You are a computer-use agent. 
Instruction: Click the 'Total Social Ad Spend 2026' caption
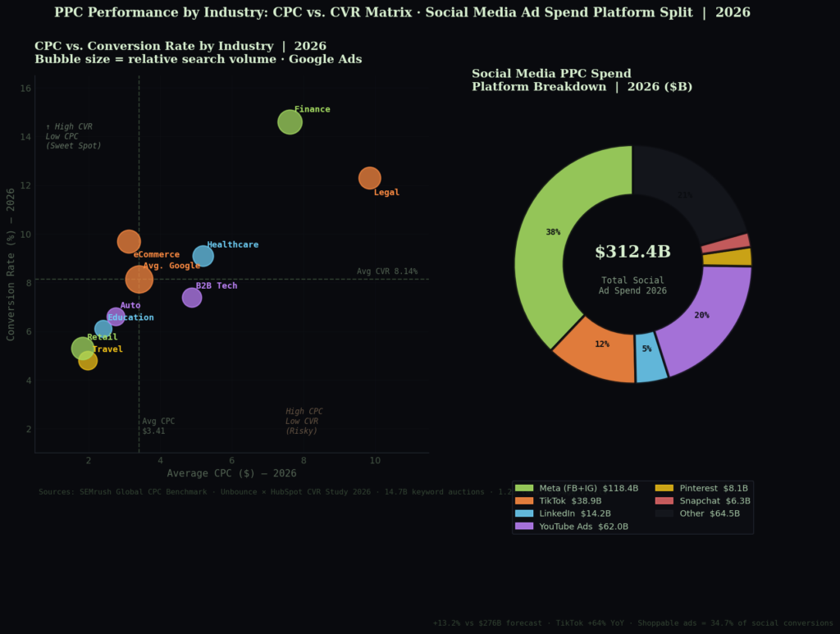coord(632,285)
